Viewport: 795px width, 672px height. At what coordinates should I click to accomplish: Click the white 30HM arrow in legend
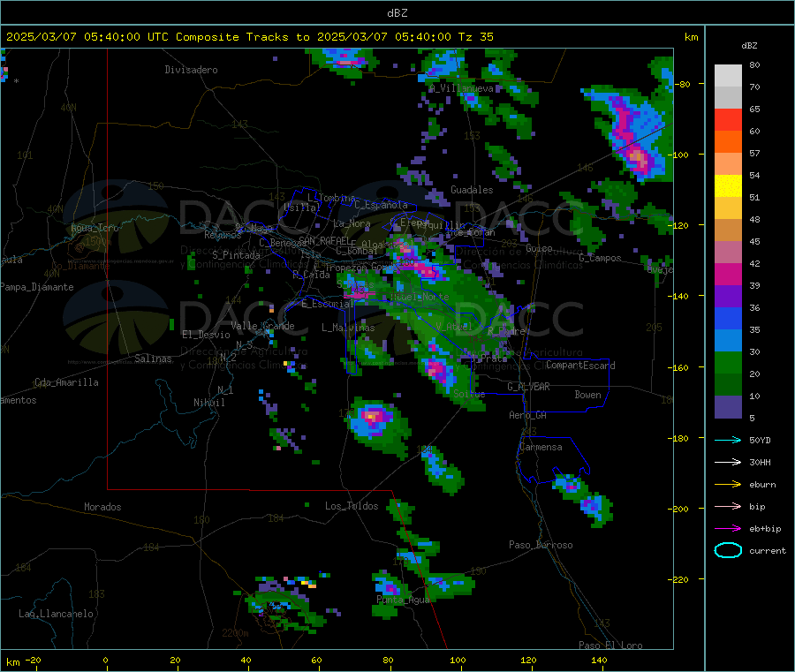click(x=728, y=462)
